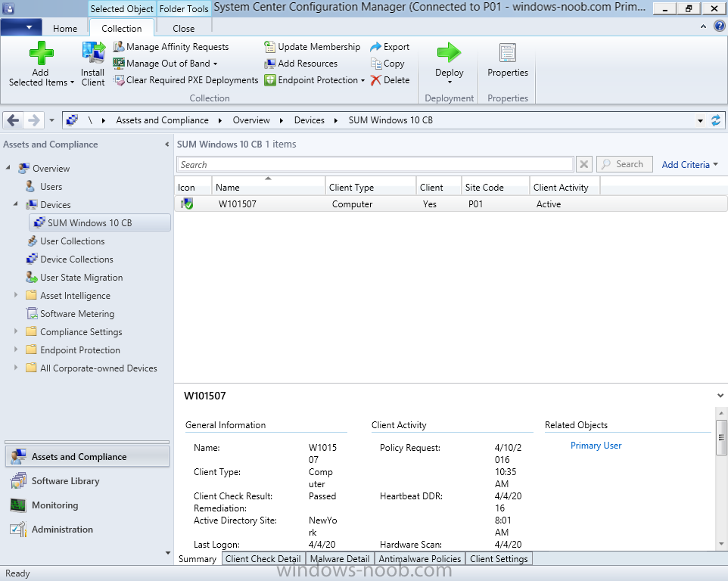728x581 pixels.
Task: Clear the search with the X button
Action: click(584, 164)
